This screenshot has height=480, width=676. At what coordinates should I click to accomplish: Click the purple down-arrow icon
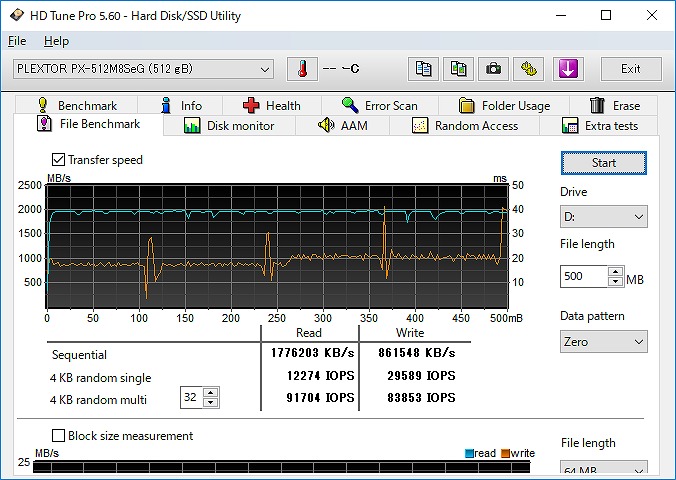(x=567, y=69)
